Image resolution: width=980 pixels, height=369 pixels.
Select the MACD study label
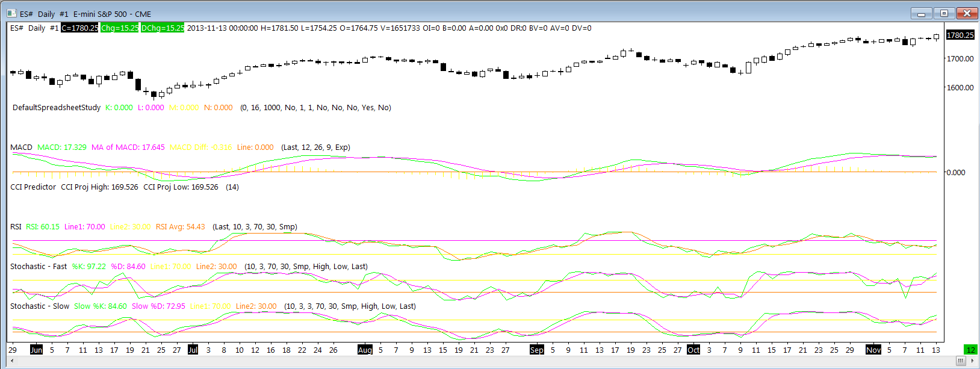point(21,147)
